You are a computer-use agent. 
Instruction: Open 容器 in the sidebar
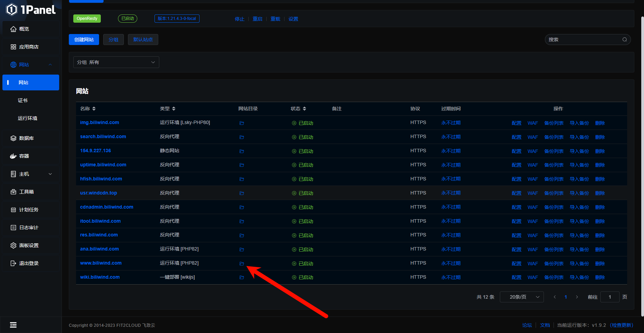click(31, 156)
